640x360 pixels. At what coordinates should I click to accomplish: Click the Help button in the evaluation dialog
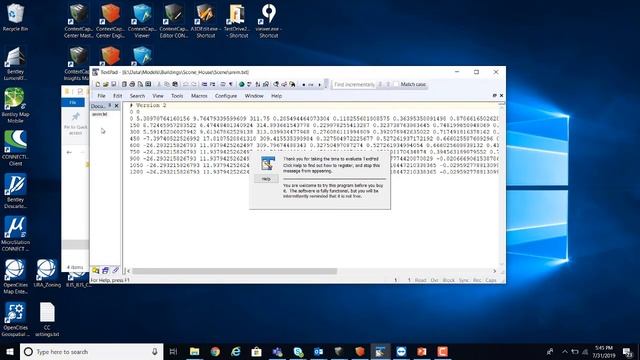coord(266,179)
